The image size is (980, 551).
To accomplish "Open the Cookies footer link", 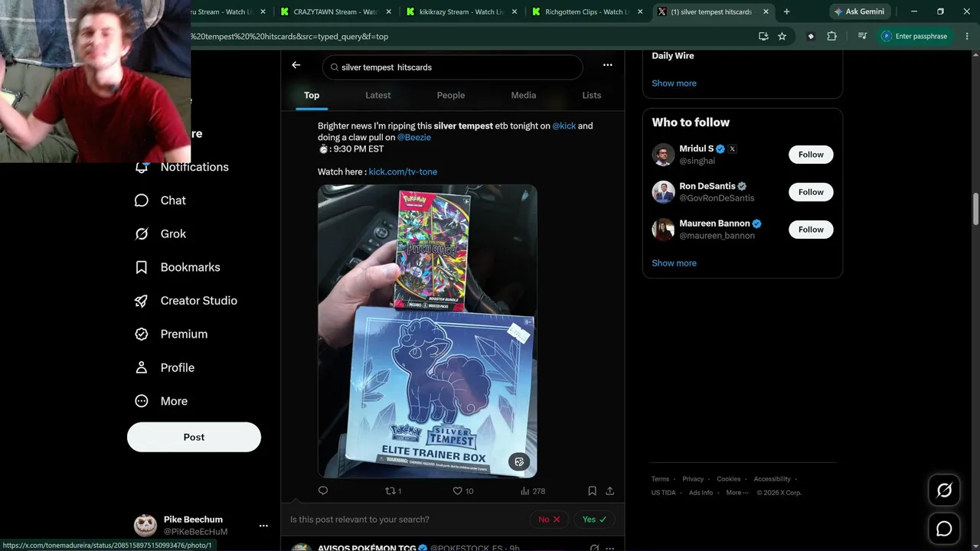I will click(729, 479).
